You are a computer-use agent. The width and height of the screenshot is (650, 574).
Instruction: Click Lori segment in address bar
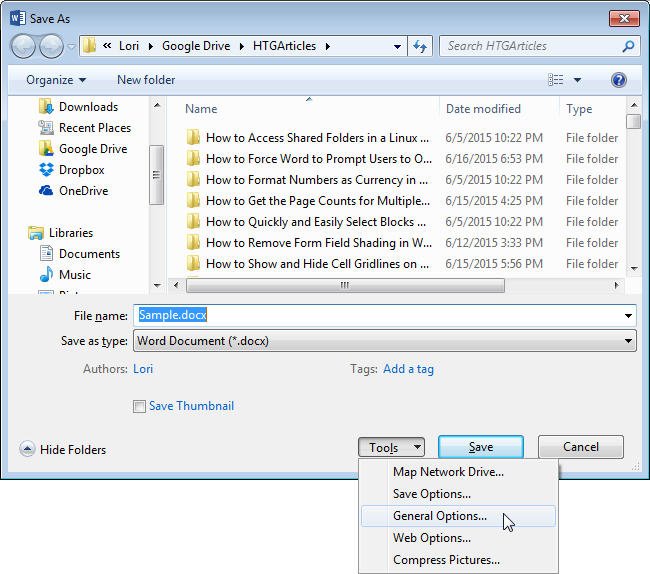[129, 46]
